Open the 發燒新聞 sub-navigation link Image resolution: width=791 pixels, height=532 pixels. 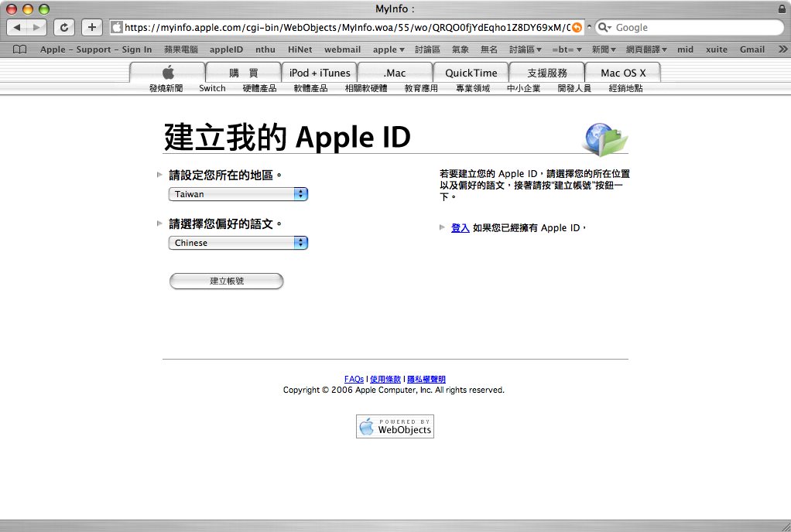166,88
